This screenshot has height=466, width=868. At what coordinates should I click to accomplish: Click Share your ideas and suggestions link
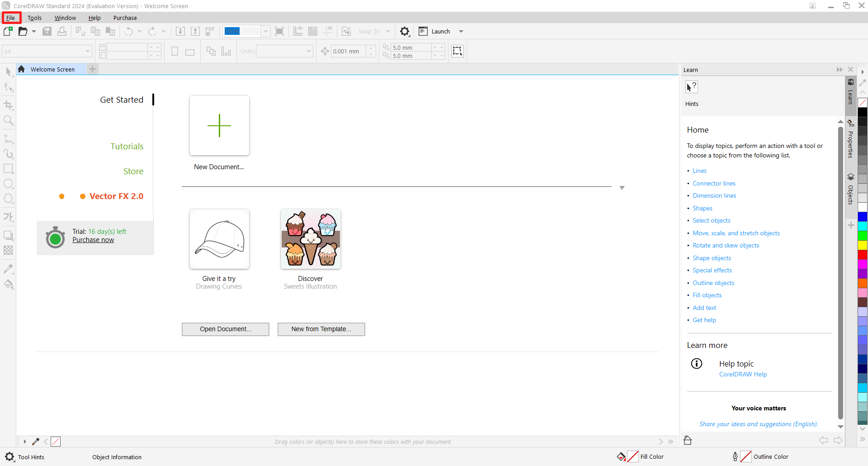click(759, 424)
